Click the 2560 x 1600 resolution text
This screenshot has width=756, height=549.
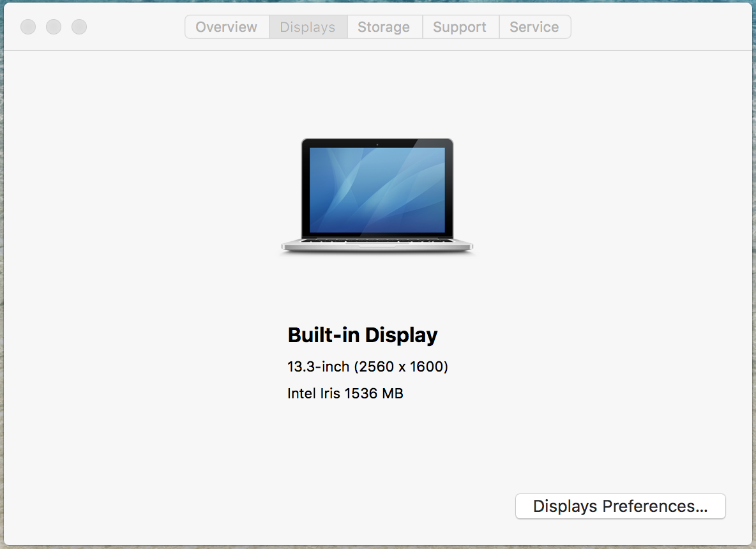click(402, 367)
